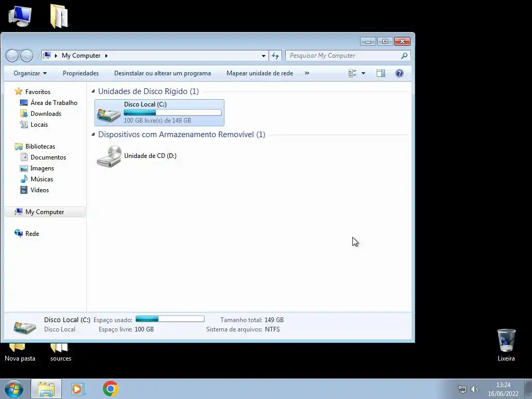Viewport: 532px width, 399px height.
Task: Change the view with view icon
Action: pyautogui.click(x=352, y=73)
